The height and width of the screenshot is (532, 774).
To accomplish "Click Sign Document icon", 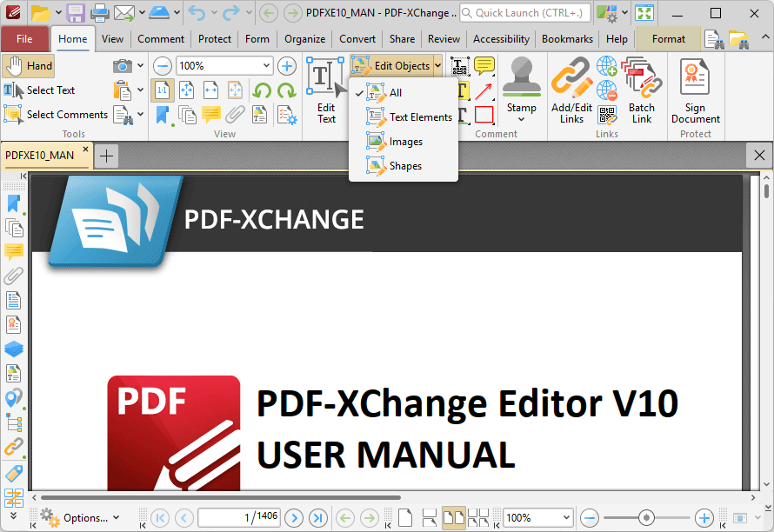I will pyautogui.click(x=695, y=90).
